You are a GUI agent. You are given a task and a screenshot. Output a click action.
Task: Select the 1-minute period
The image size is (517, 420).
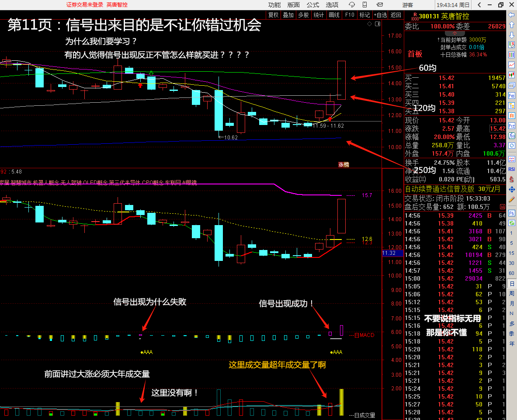pos(511,233)
